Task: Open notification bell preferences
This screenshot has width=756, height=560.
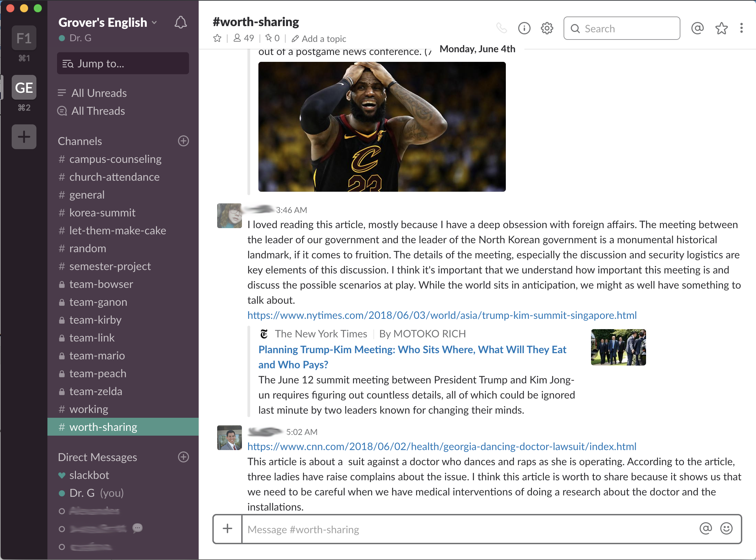Action: click(180, 23)
